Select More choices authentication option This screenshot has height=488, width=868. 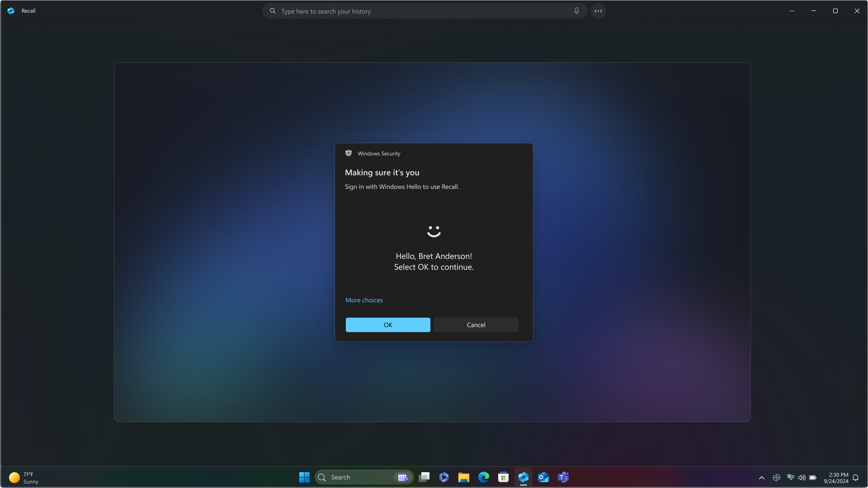pos(363,300)
